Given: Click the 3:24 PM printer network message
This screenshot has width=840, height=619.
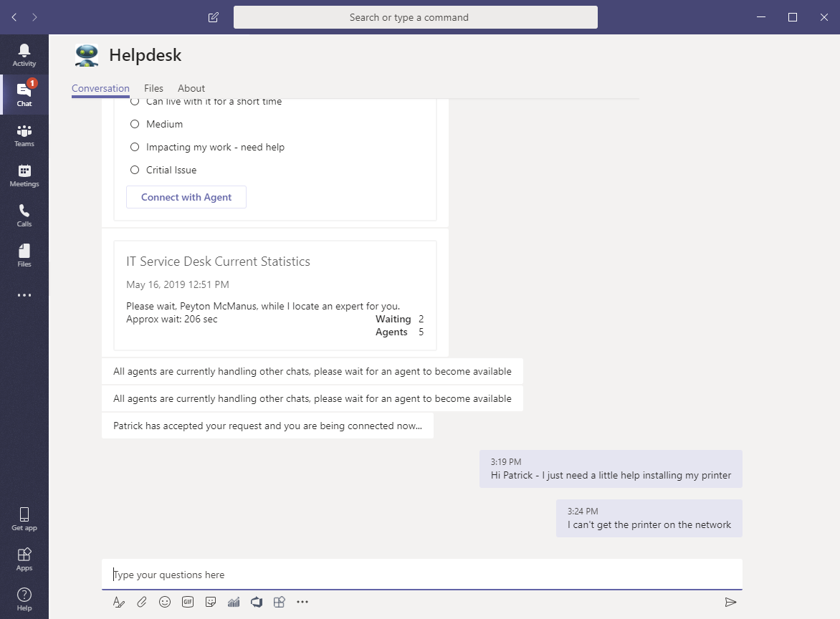Looking at the screenshot, I should (649, 518).
